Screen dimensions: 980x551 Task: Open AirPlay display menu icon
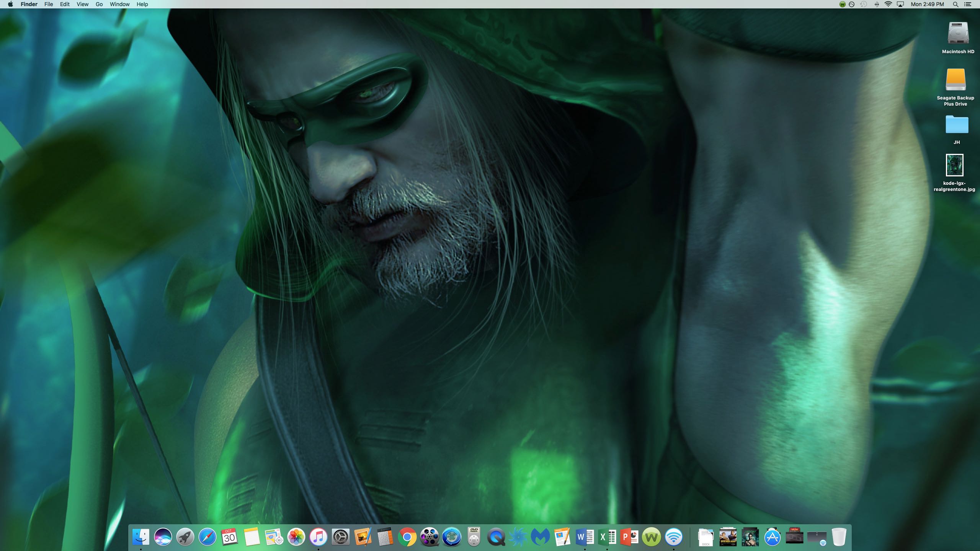900,4
